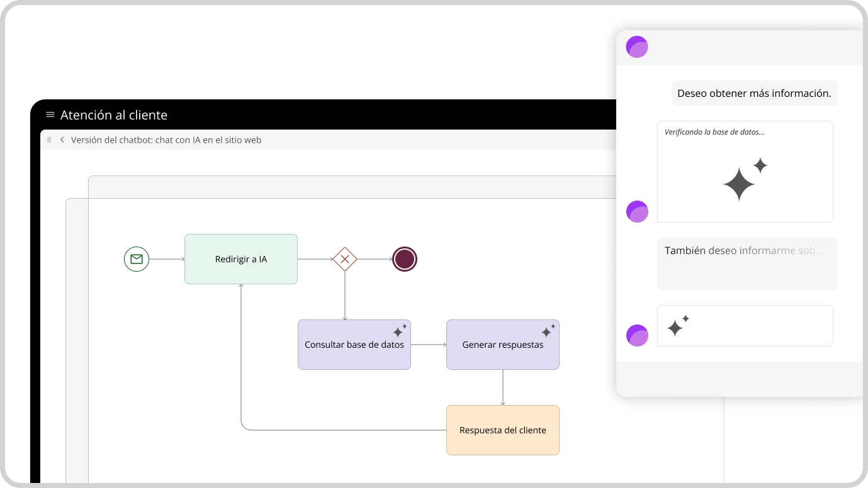
Task: Click the Versión del chatbot breadcrumb text
Action: click(166, 140)
